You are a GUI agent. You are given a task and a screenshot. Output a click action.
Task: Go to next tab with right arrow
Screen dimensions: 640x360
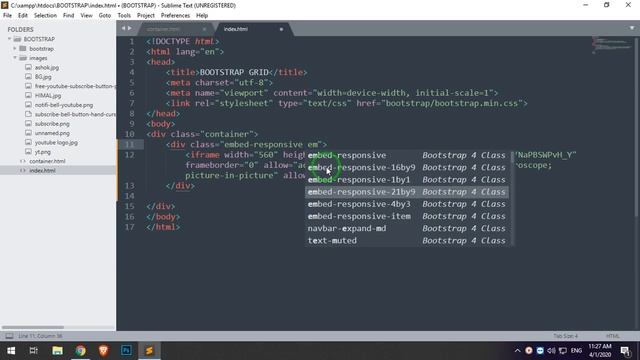coord(130,28)
